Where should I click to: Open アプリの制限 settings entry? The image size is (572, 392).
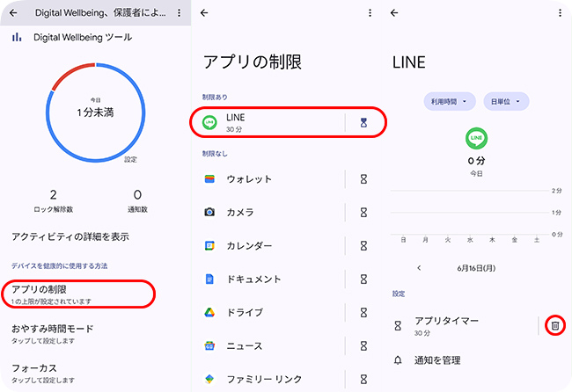(78, 294)
